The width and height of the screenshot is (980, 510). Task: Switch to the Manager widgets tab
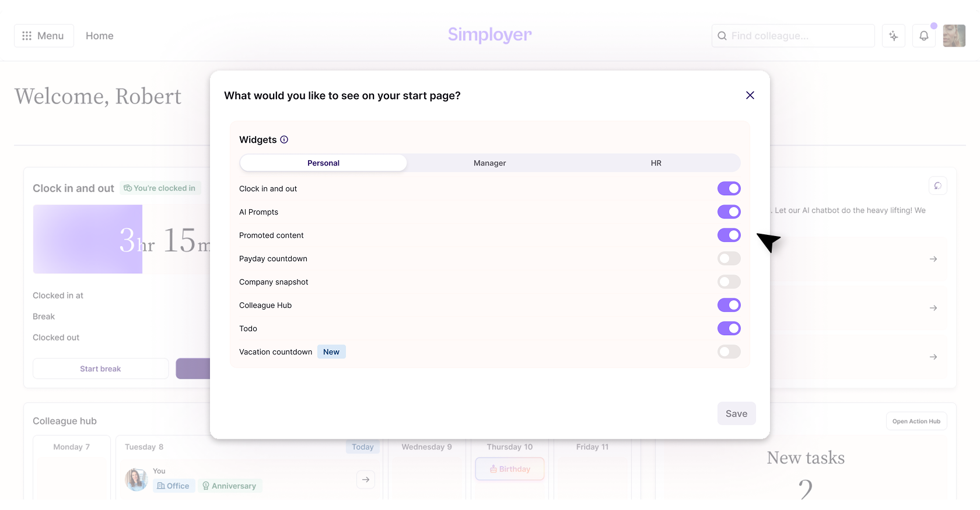click(x=489, y=163)
